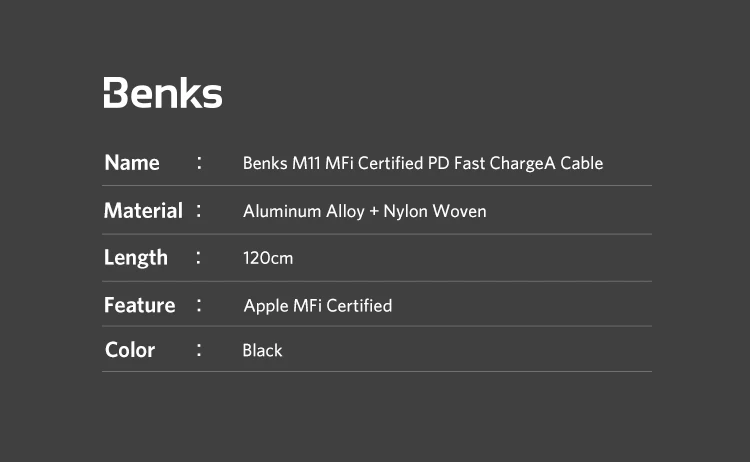Click the colon beside Material

point(200,211)
